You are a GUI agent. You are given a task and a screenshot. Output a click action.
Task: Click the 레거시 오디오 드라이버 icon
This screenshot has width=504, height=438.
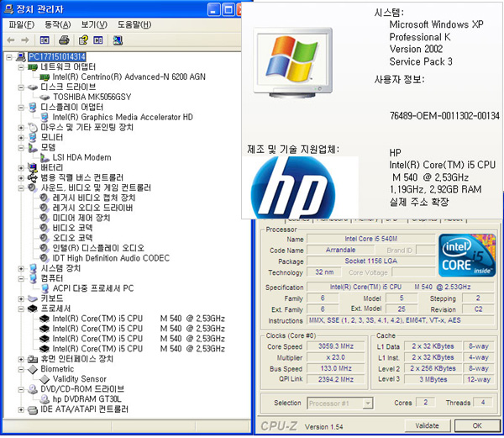[44, 208]
